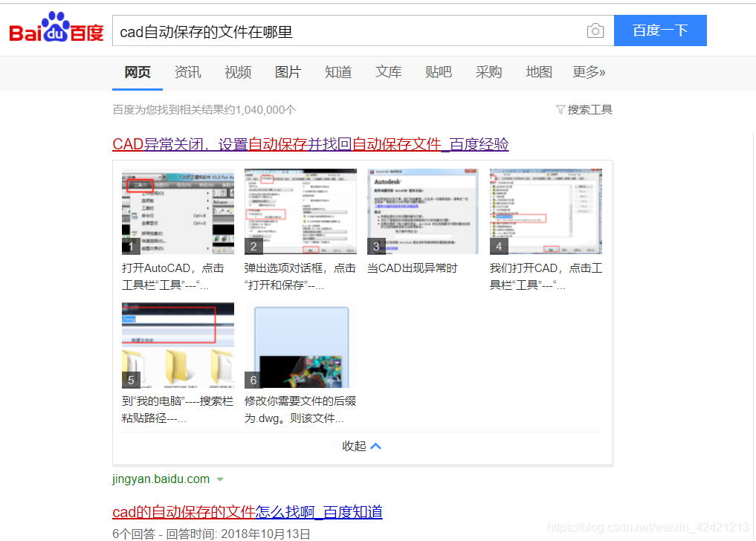Expand the 更多» menu
The width and height of the screenshot is (756, 541).
(589, 72)
